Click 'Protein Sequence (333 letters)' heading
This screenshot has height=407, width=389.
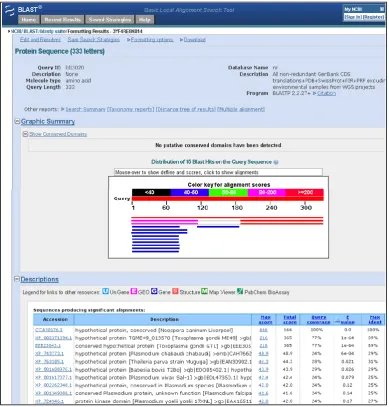click(60, 51)
